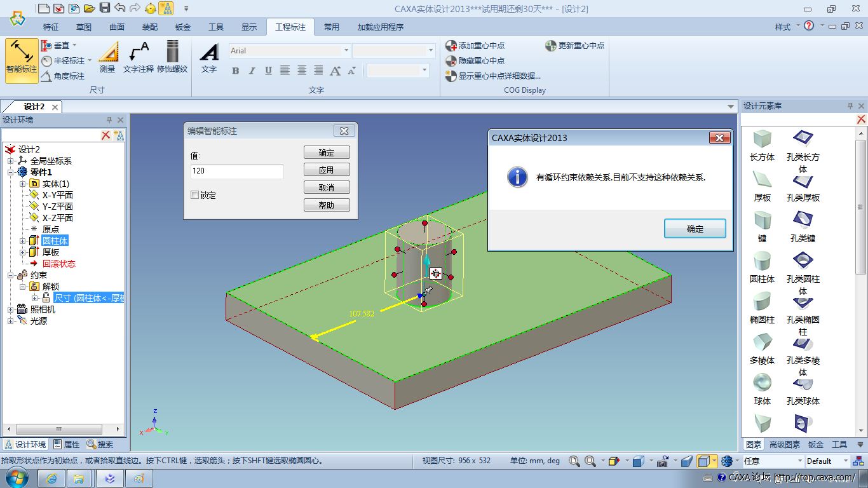Expand the 圆柱体 tree node
This screenshot has height=488, width=868.
(x=22, y=241)
